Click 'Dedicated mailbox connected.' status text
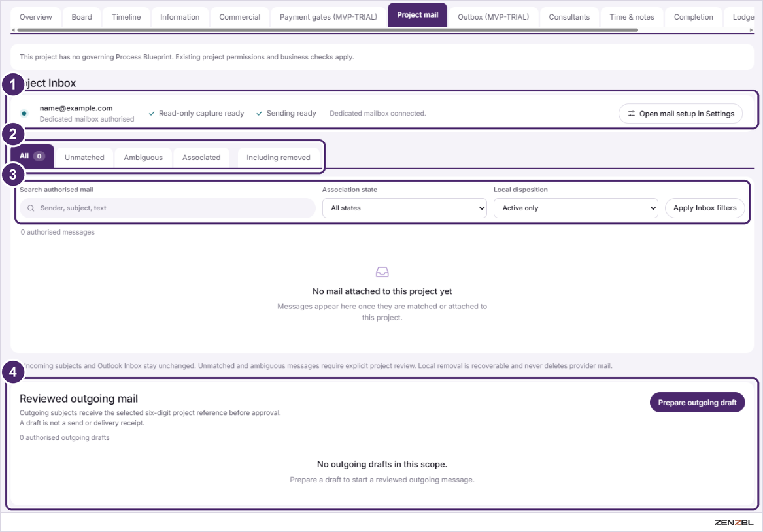 click(378, 113)
